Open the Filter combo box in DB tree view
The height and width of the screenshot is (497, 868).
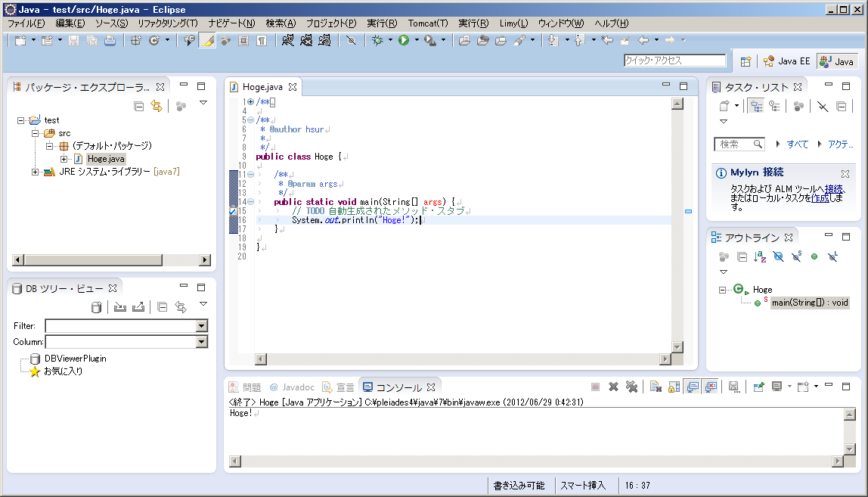(x=201, y=326)
